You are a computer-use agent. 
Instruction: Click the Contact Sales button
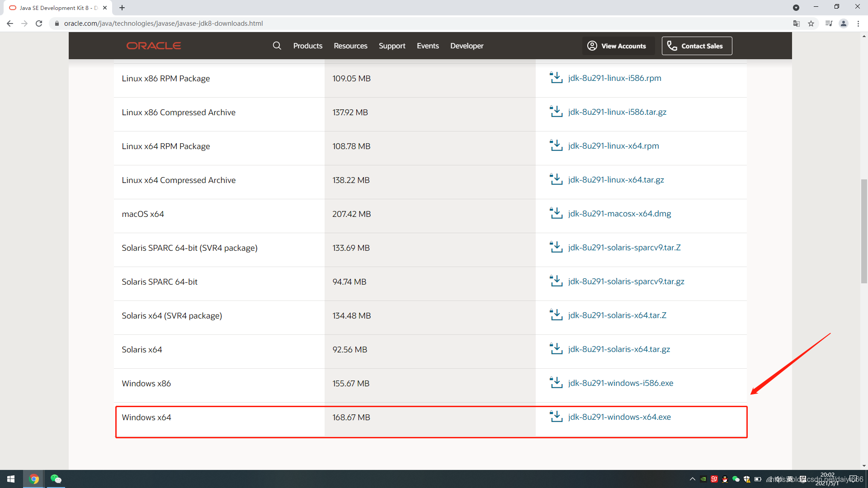point(697,46)
